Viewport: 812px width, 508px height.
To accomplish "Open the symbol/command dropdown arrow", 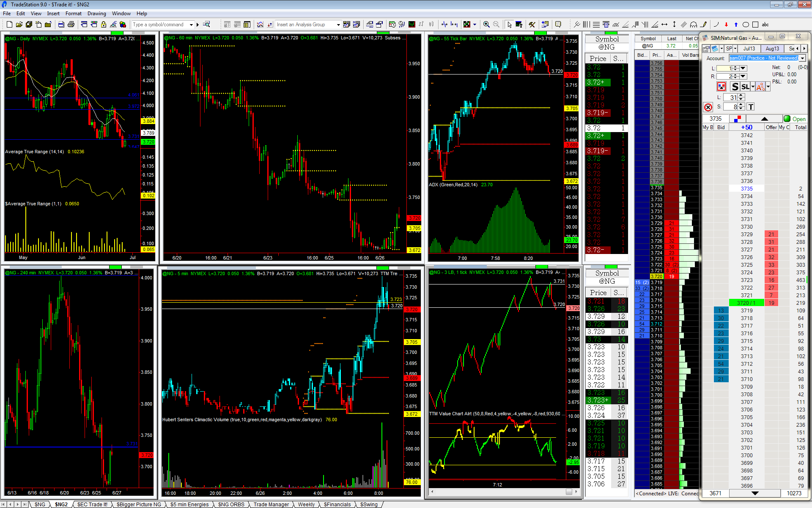I will 192,25.
